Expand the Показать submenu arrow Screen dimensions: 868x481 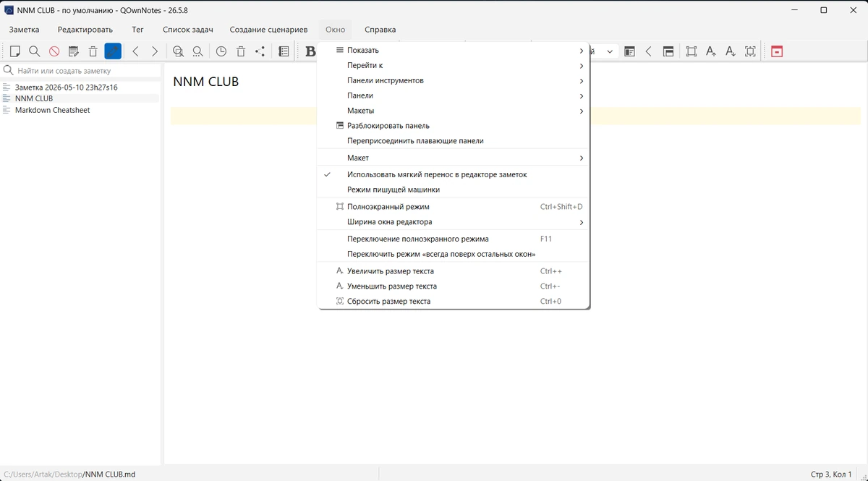pyautogui.click(x=582, y=51)
